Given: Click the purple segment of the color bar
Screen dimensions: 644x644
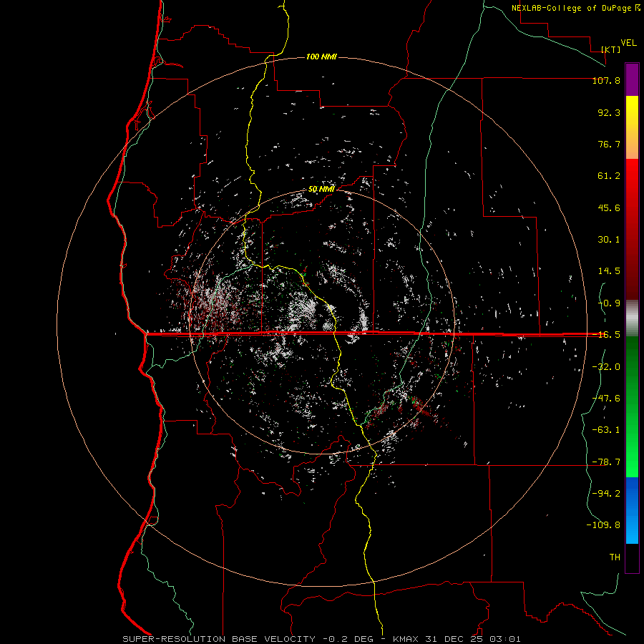Looking at the screenshot, I should click(x=632, y=79).
